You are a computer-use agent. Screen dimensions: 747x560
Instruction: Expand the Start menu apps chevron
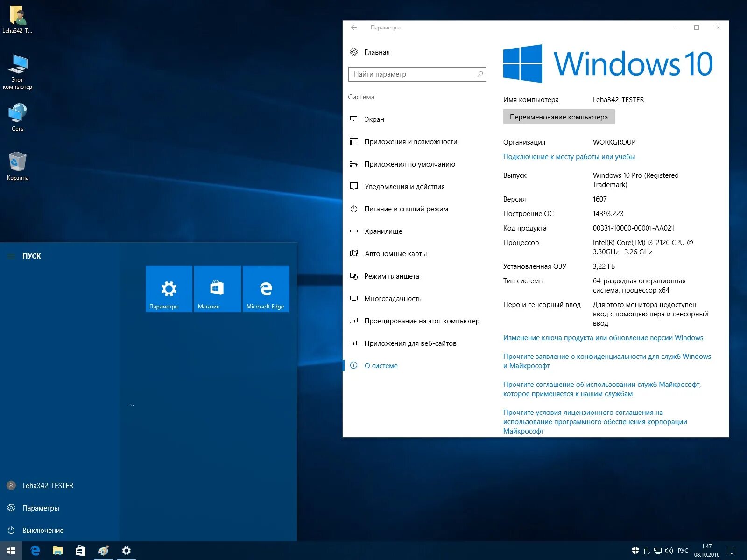point(132,406)
